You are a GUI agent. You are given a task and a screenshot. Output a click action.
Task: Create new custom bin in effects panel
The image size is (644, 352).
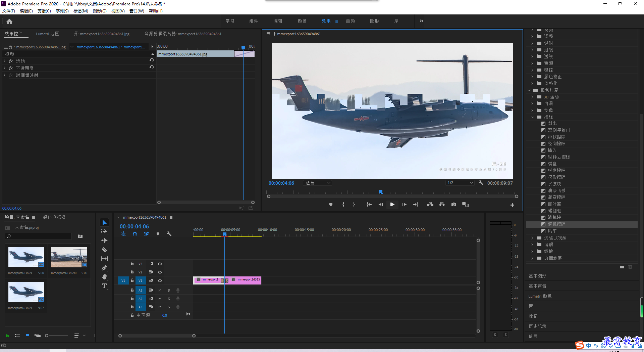(622, 267)
